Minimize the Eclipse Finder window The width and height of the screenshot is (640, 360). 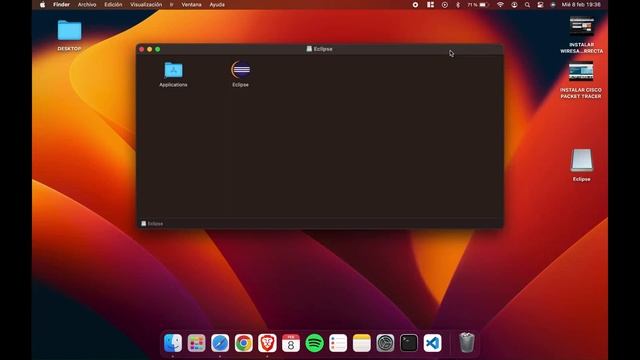point(150,49)
